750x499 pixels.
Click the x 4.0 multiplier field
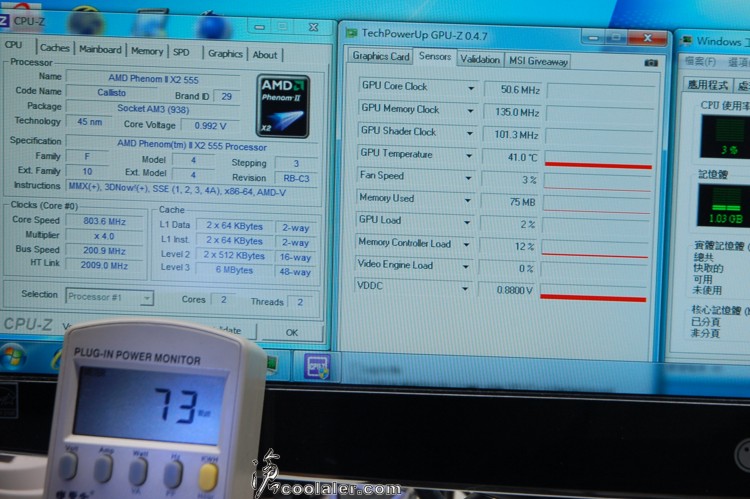tap(104, 236)
